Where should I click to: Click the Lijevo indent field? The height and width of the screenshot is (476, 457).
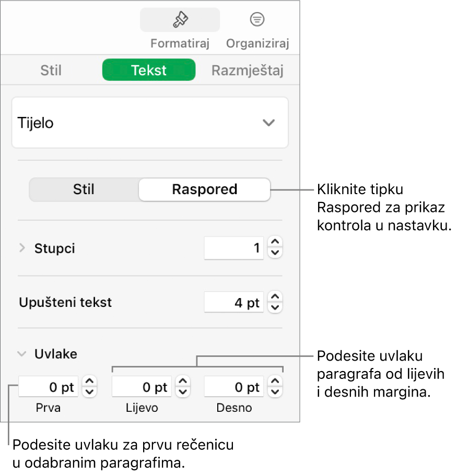(142, 387)
